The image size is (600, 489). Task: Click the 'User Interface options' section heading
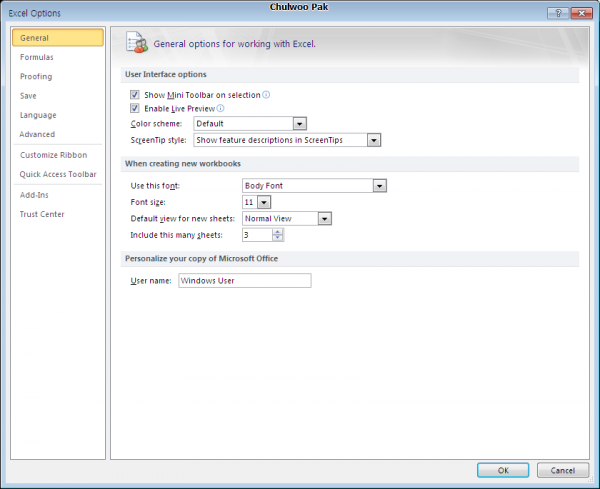[x=166, y=74]
